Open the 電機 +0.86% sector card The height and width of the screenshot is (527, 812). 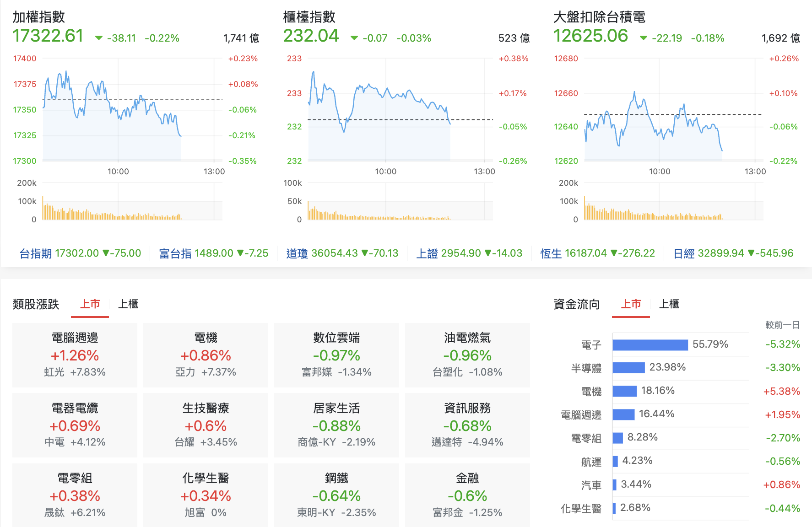point(206,355)
